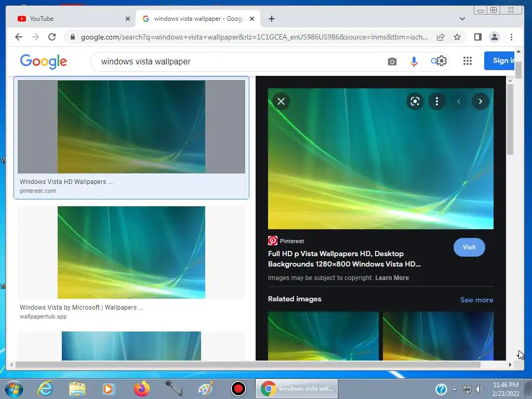Open second related image thumbnail
Screen dimensions: 532x399
pos(438,336)
